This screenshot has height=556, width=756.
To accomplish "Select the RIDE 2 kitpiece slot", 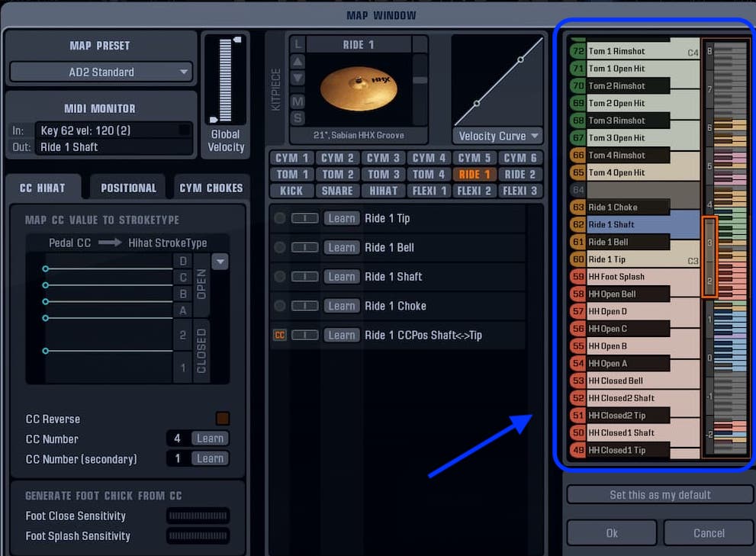I will coord(520,175).
